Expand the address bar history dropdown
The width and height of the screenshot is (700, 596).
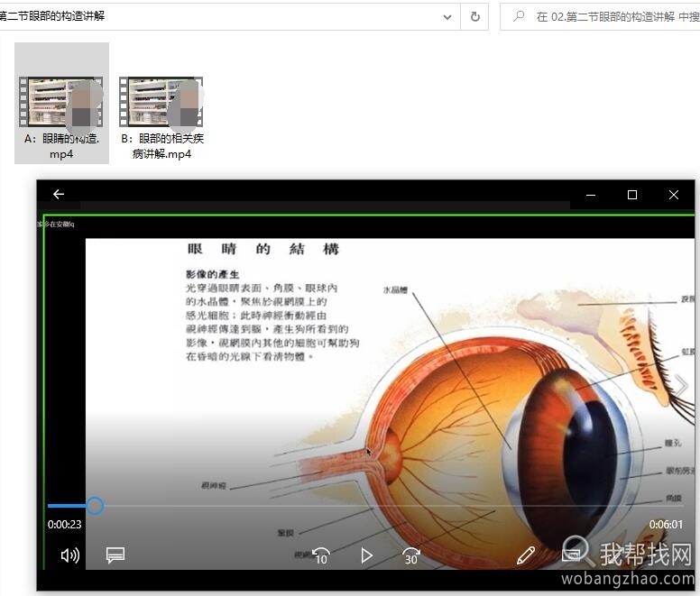click(447, 17)
